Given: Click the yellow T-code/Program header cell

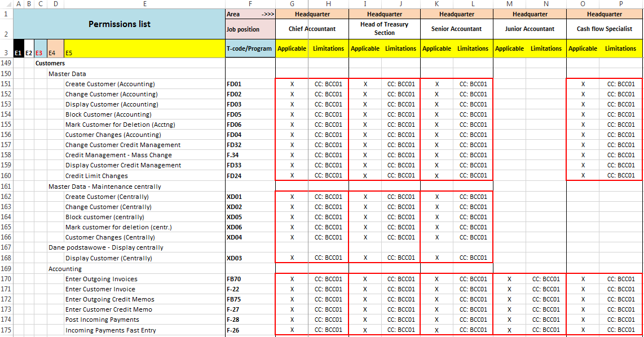Looking at the screenshot, I should (250, 48).
